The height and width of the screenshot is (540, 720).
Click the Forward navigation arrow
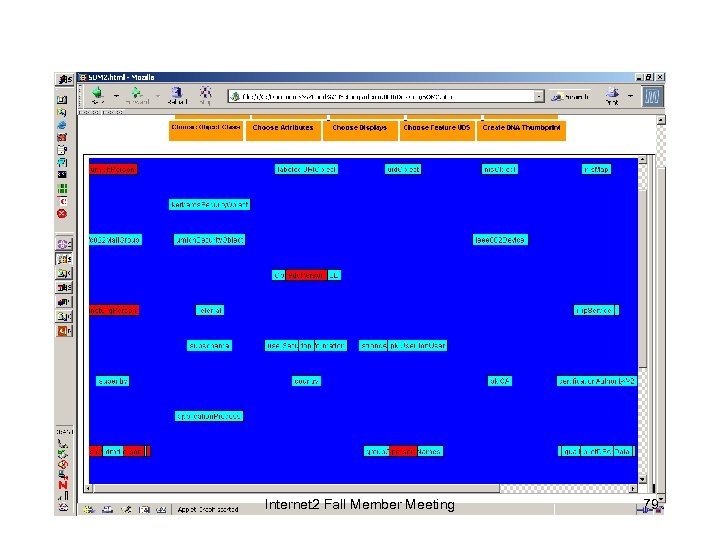137,95
